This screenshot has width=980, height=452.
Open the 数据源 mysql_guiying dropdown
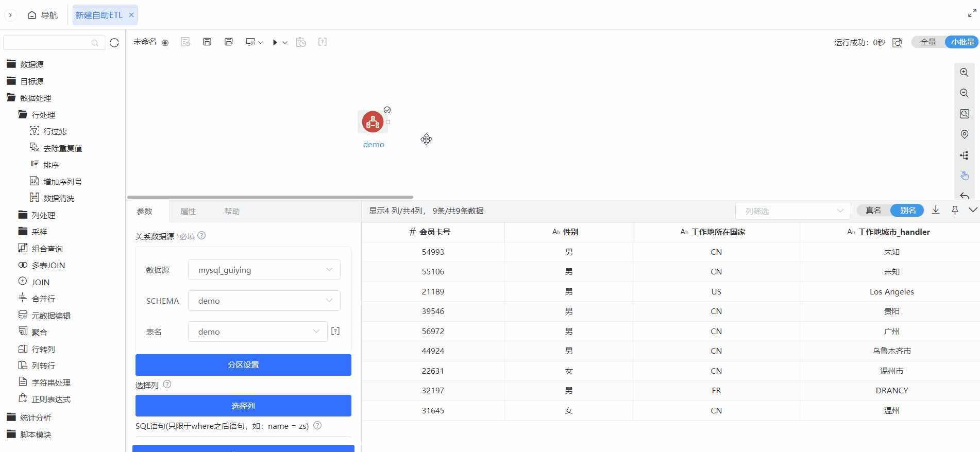[x=264, y=270]
